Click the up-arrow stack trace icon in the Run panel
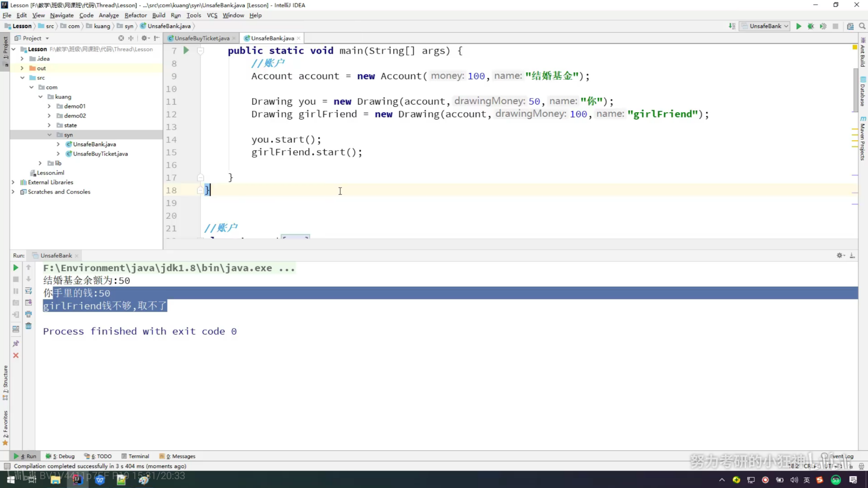This screenshot has height=488, width=868. tap(28, 267)
